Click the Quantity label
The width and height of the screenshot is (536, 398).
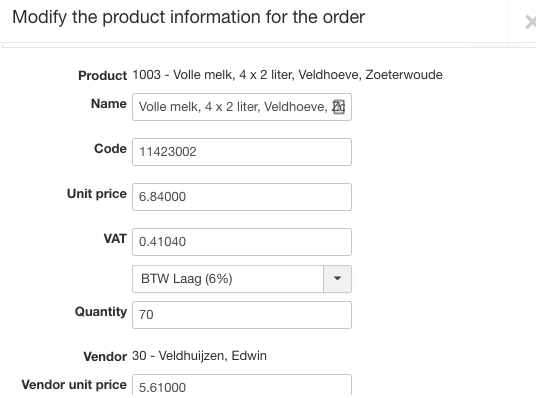click(101, 312)
